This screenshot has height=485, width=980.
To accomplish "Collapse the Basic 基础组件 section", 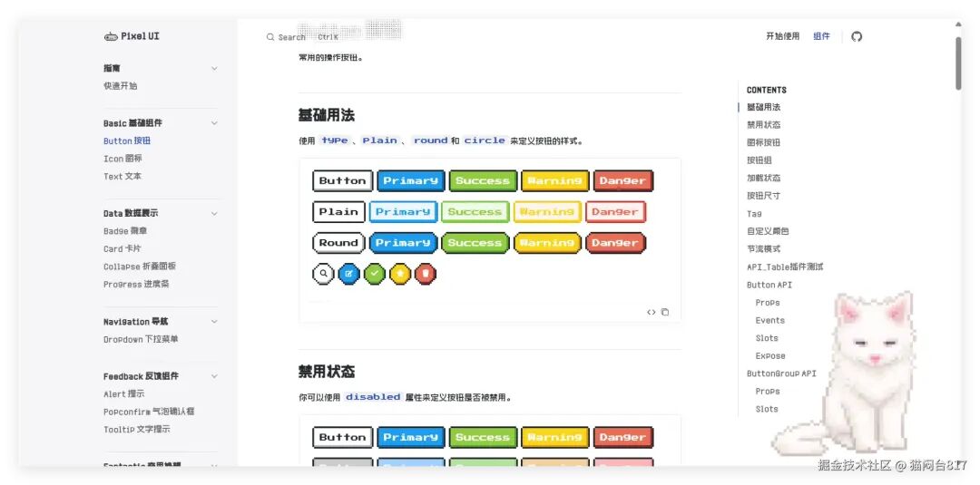I will point(214,123).
